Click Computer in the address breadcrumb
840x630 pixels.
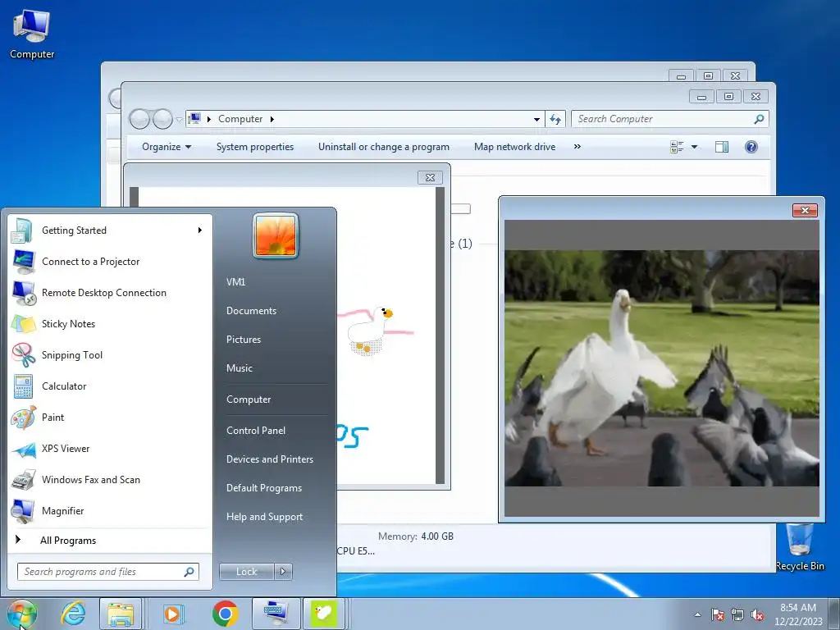coord(240,119)
